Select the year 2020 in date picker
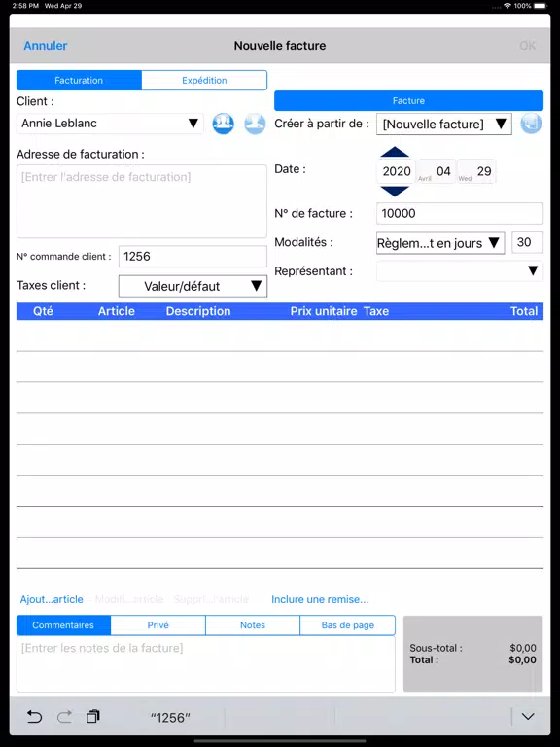The width and height of the screenshot is (560, 747). [397, 171]
